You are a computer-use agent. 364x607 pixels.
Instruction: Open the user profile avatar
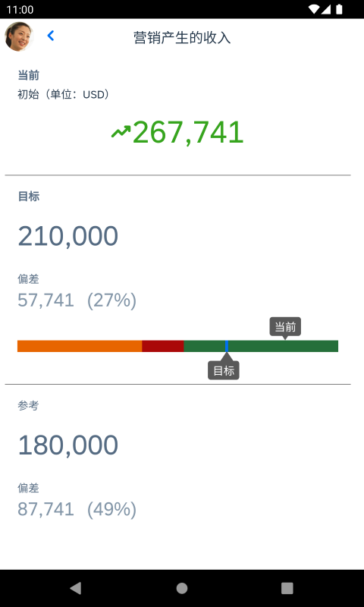tap(18, 36)
